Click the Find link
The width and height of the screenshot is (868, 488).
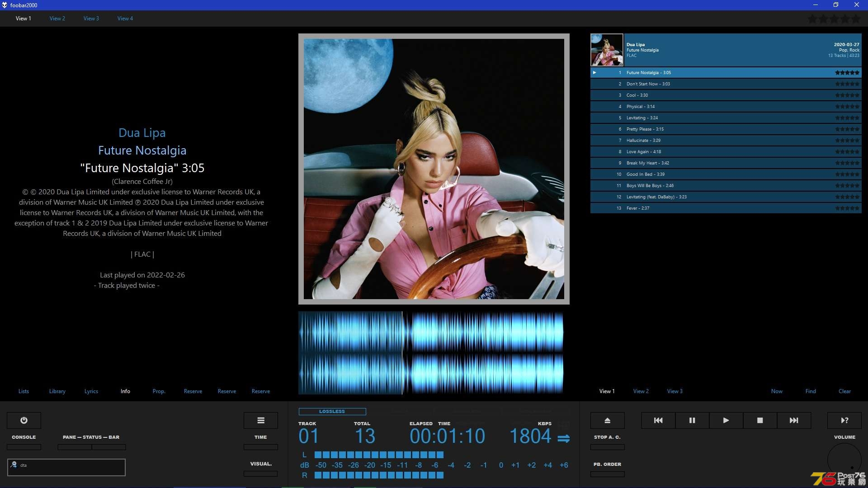pyautogui.click(x=811, y=391)
